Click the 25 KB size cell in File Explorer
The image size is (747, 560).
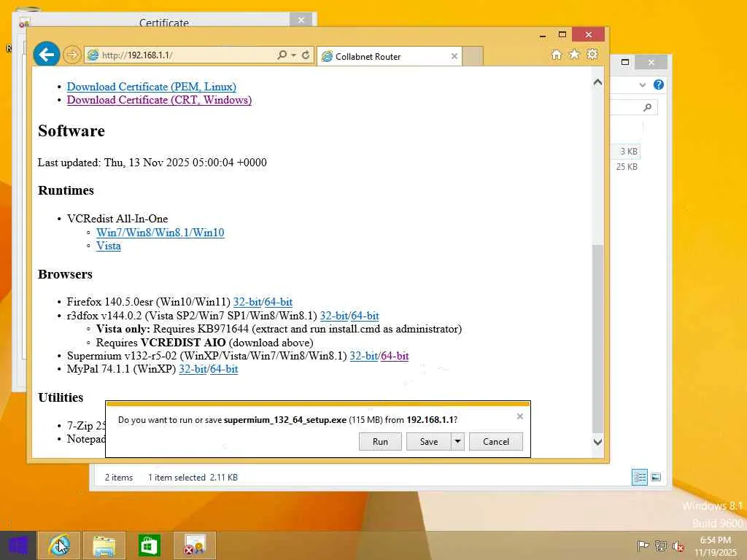tap(627, 167)
